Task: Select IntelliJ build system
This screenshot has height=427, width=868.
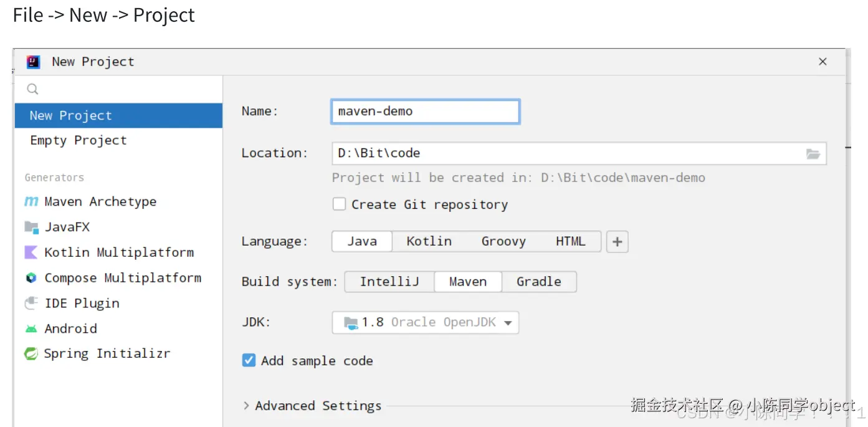Action: tap(389, 282)
